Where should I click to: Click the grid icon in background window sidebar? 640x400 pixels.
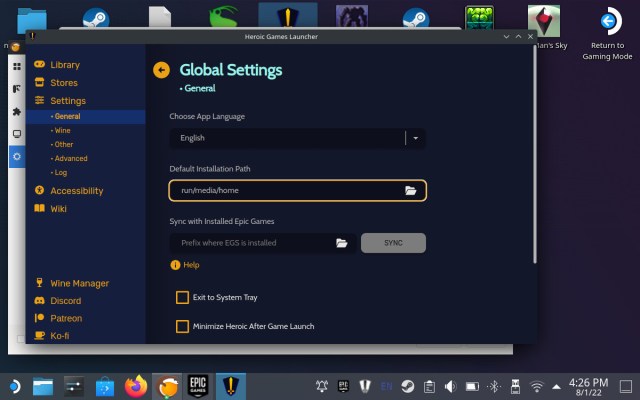(17, 66)
